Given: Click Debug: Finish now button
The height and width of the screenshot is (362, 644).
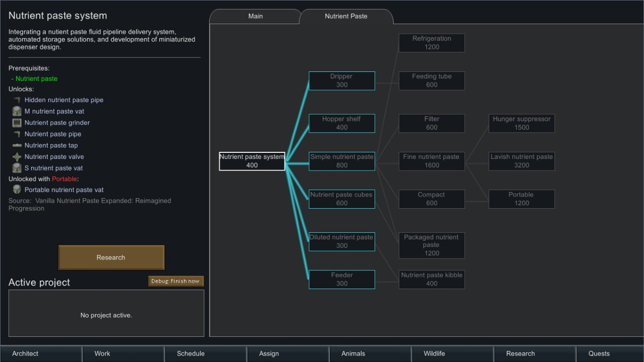Looking at the screenshot, I should click(x=176, y=281).
